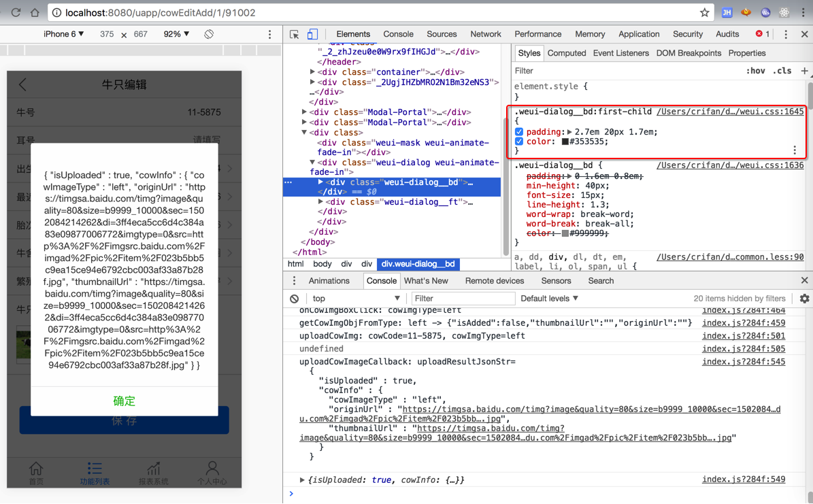Open Chrome main menu dots
813x504 pixels.
tap(803, 12)
